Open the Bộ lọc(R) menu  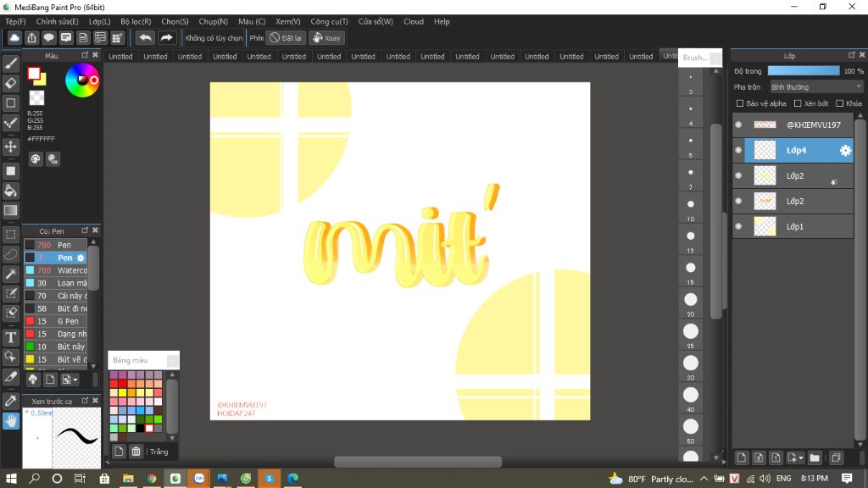(x=136, y=21)
